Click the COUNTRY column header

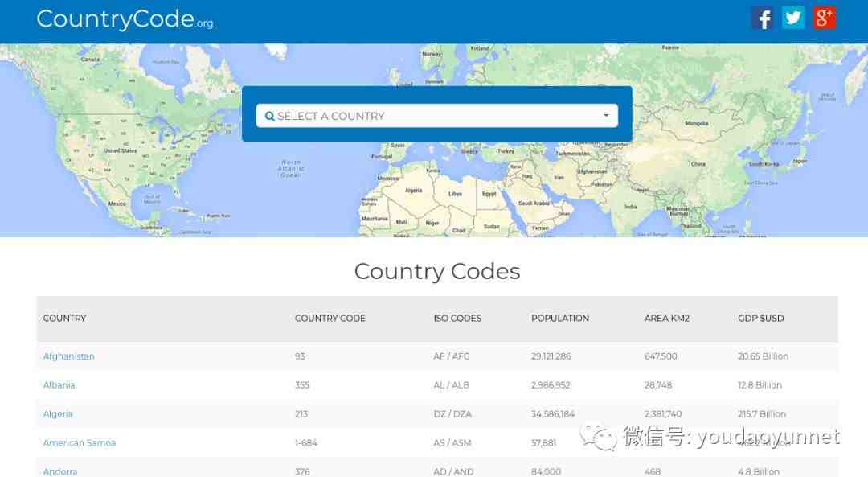point(64,319)
